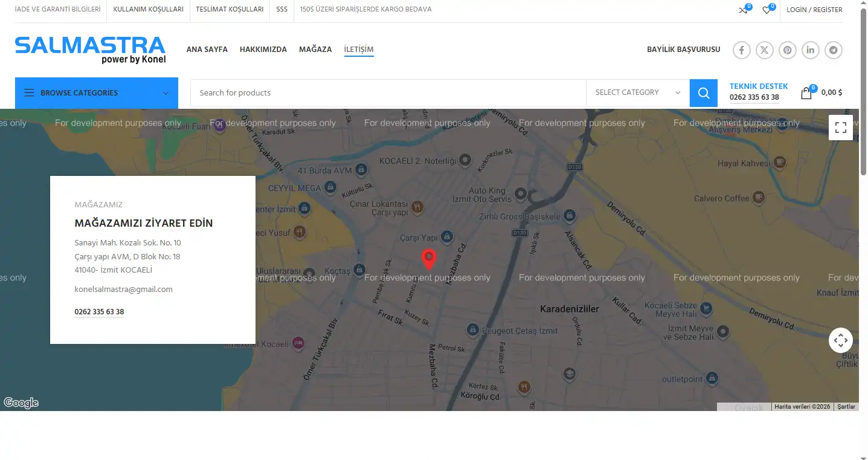Open TESLİMAT KOŞULLARI link

[230, 10]
